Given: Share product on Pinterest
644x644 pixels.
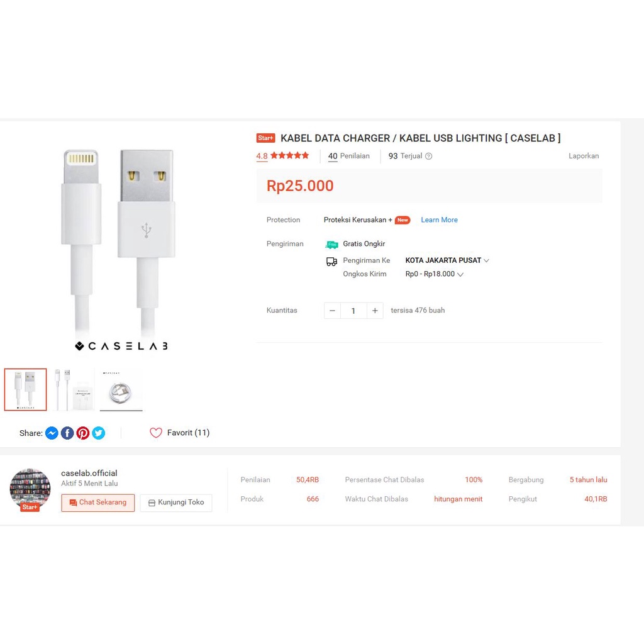Looking at the screenshot, I should coord(83,433).
